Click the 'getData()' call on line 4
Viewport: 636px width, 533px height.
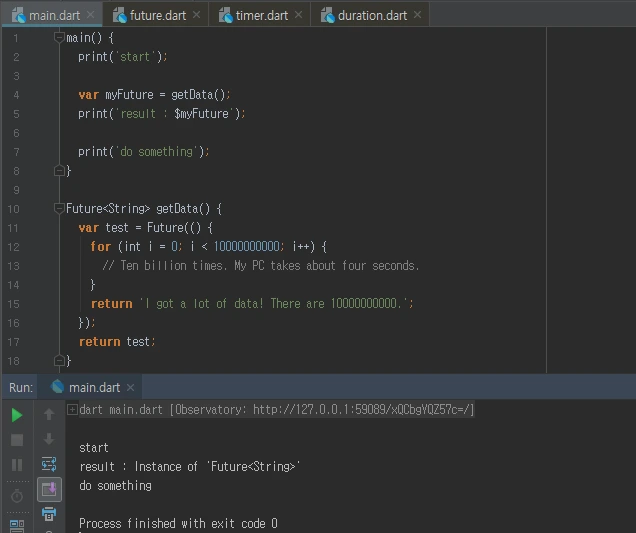tap(198, 95)
